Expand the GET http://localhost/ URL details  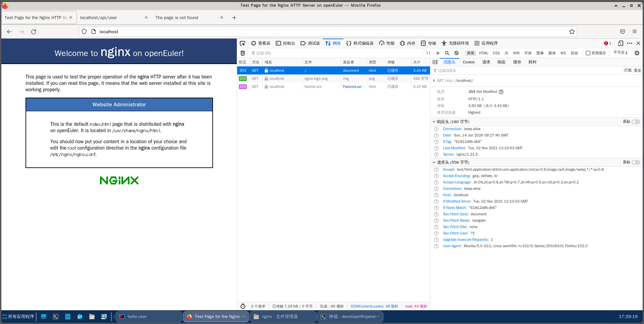[x=434, y=80]
